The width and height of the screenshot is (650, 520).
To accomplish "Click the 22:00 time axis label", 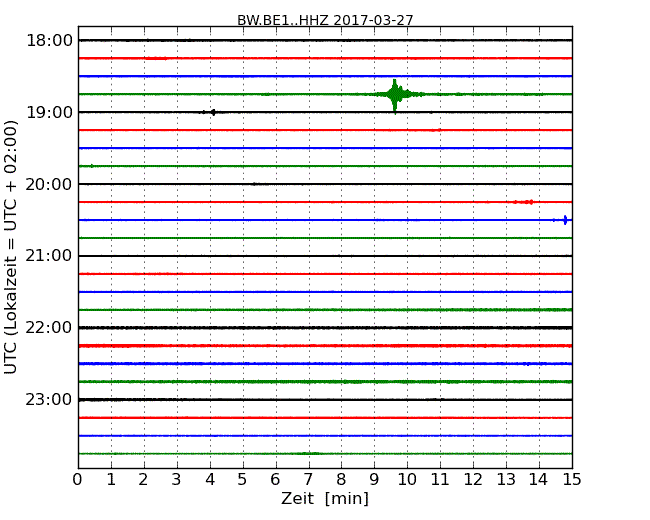I will pyautogui.click(x=49, y=328).
